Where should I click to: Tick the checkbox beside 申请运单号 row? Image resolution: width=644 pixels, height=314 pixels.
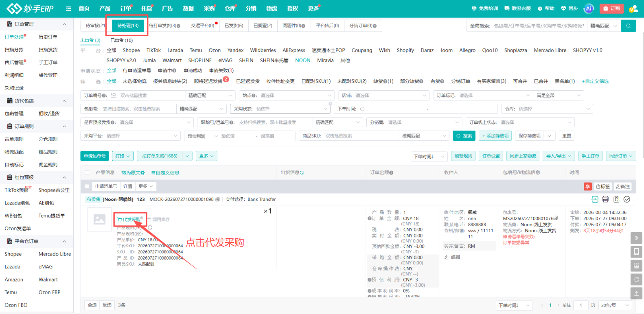87,186
